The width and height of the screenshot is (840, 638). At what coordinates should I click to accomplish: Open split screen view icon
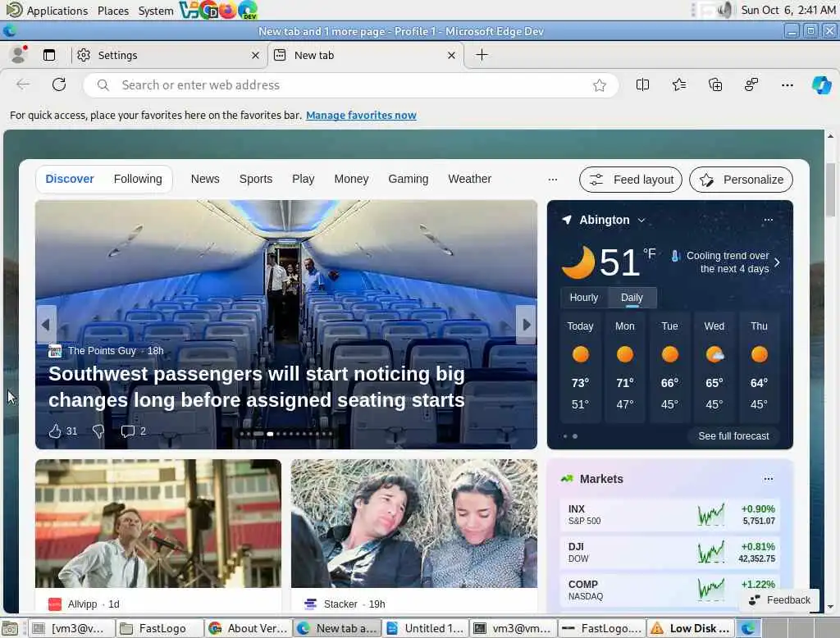click(x=642, y=84)
